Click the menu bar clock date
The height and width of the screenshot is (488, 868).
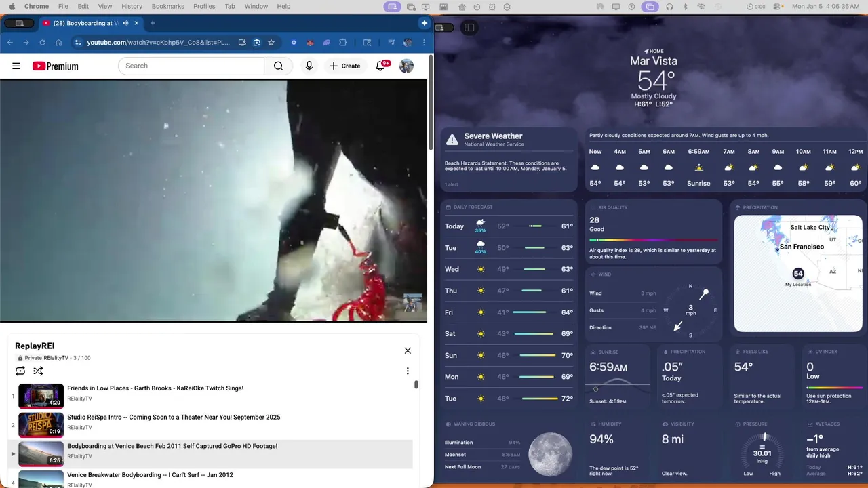[826, 6]
